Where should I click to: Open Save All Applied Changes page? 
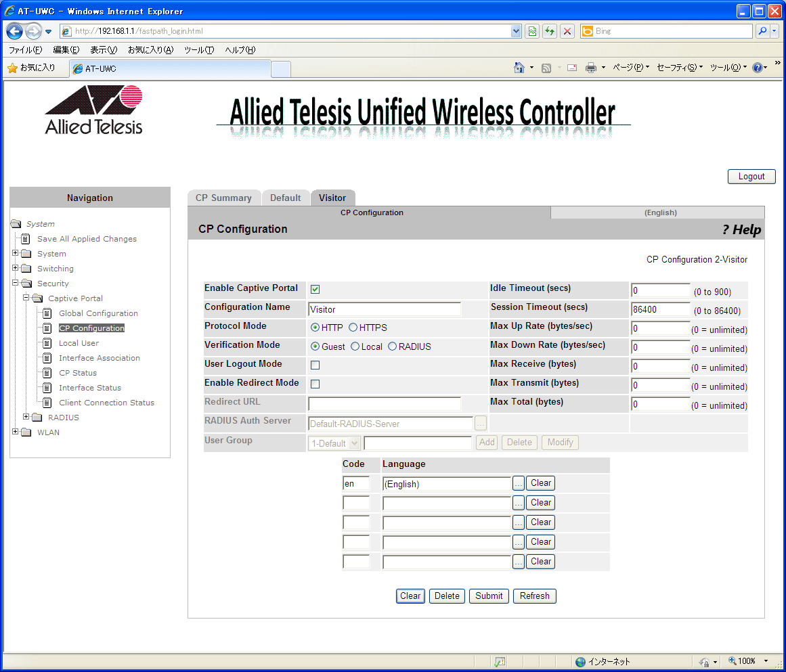tap(87, 239)
